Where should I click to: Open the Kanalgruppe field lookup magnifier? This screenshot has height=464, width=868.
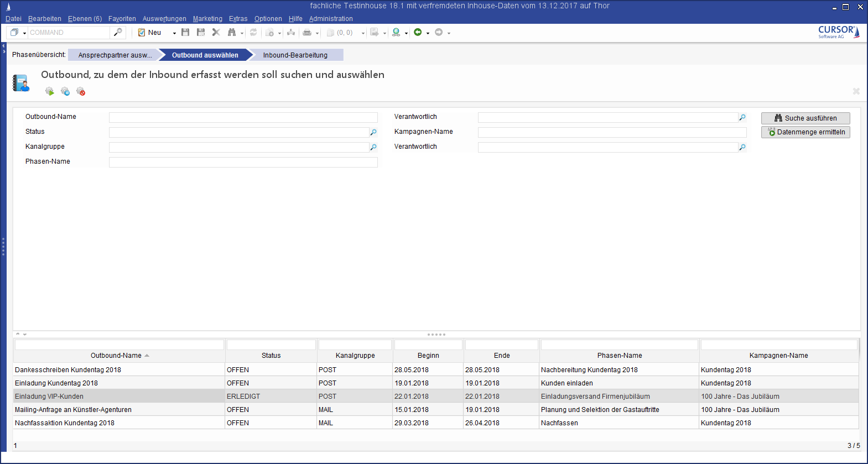373,147
